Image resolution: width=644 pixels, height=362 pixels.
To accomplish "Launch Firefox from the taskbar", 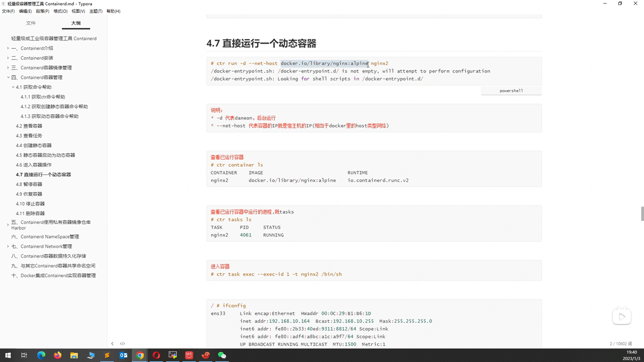I will pos(58,355).
